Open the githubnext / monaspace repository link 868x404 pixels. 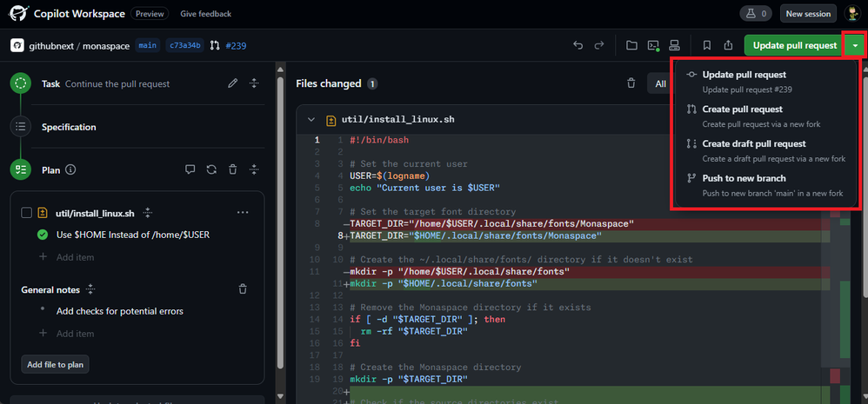click(x=79, y=46)
